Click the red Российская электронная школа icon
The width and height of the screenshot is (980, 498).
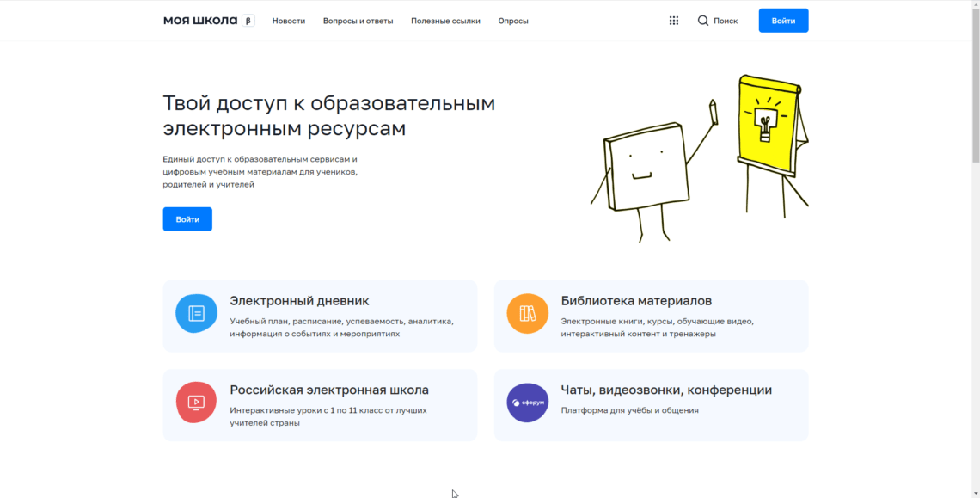click(x=196, y=403)
